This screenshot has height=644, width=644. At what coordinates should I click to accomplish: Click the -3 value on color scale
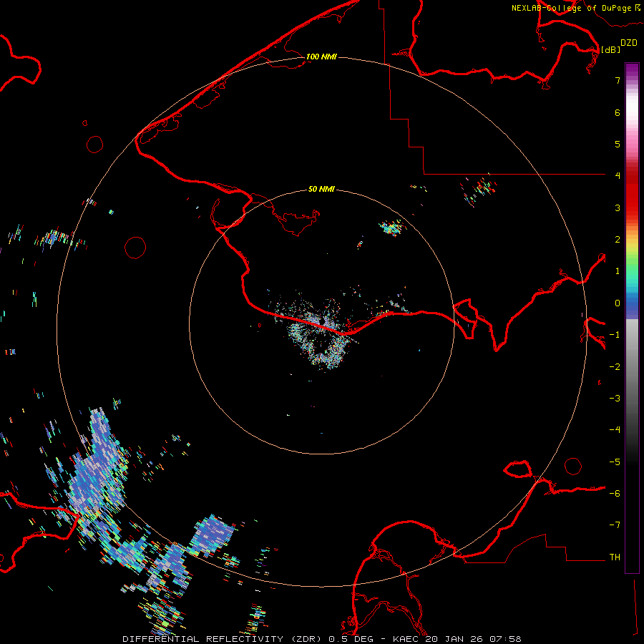pos(615,399)
